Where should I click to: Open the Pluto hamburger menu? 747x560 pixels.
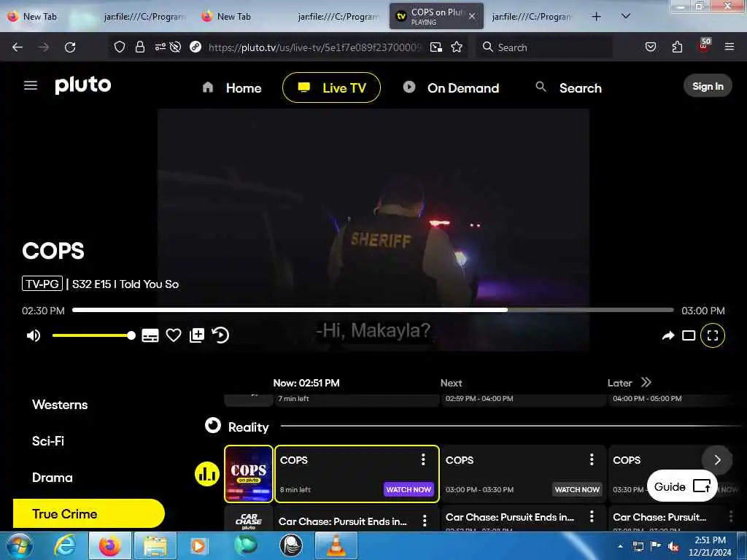(x=31, y=85)
